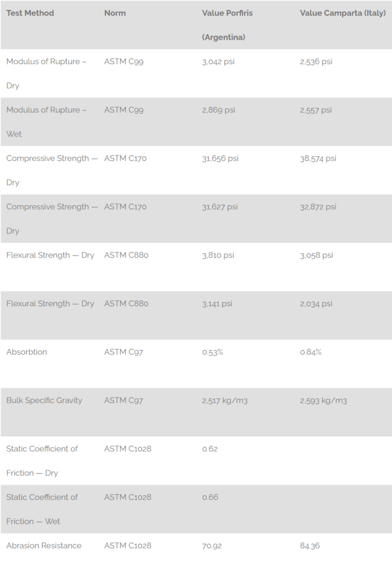Select the Value Camparta (Italy) header
392x566 pixels.
(x=343, y=13)
